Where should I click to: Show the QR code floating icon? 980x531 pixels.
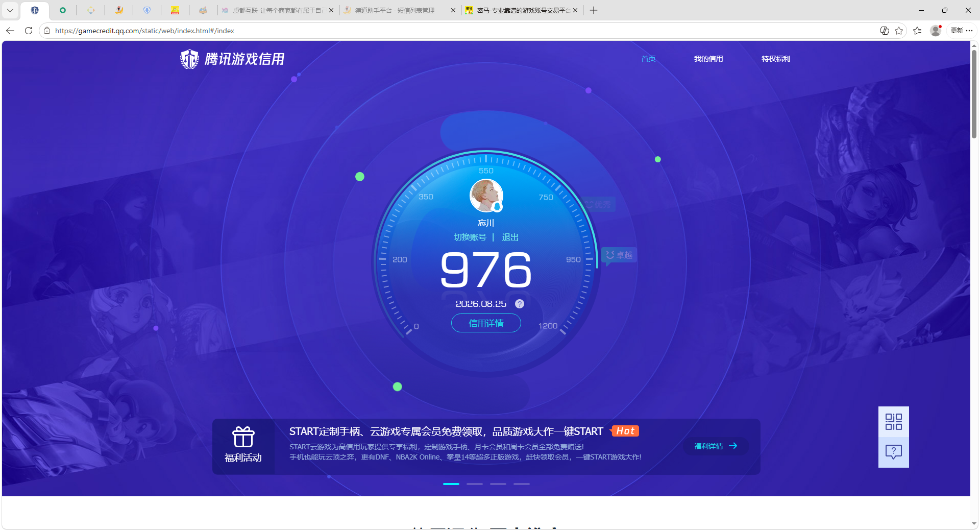(x=894, y=422)
